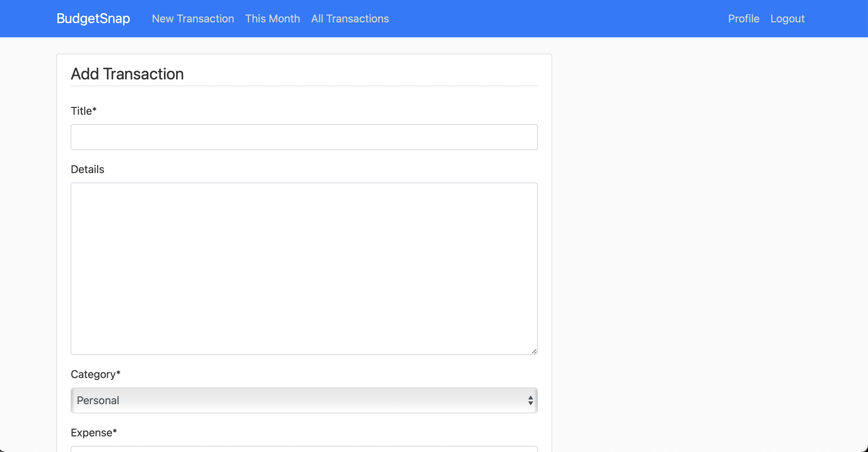
Task: Open the Category dropdown showing Personal
Action: click(304, 400)
